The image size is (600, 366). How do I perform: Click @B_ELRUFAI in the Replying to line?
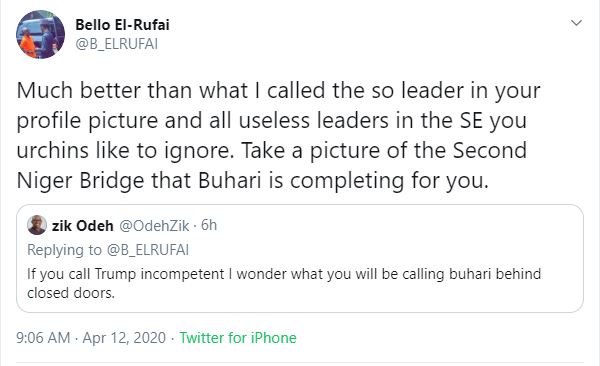(x=148, y=250)
